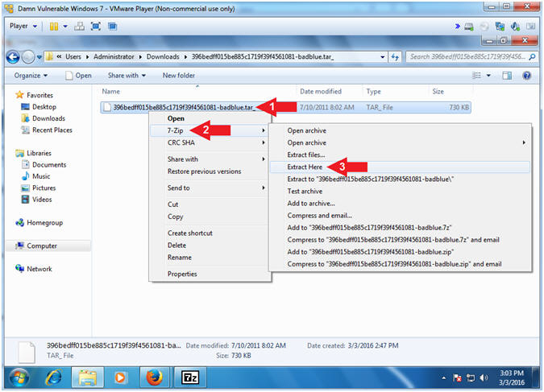Click the volume speaker tray icon

coord(484,378)
